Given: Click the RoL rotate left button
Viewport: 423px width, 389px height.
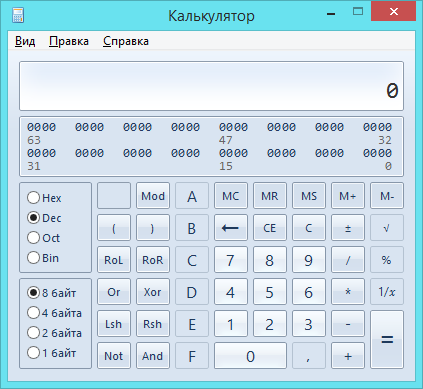Looking at the screenshot, I should click(x=114, y=260).
